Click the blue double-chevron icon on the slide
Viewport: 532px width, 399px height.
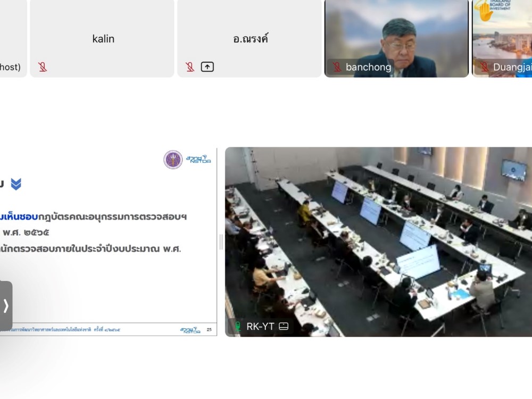(x=16, y=184)
